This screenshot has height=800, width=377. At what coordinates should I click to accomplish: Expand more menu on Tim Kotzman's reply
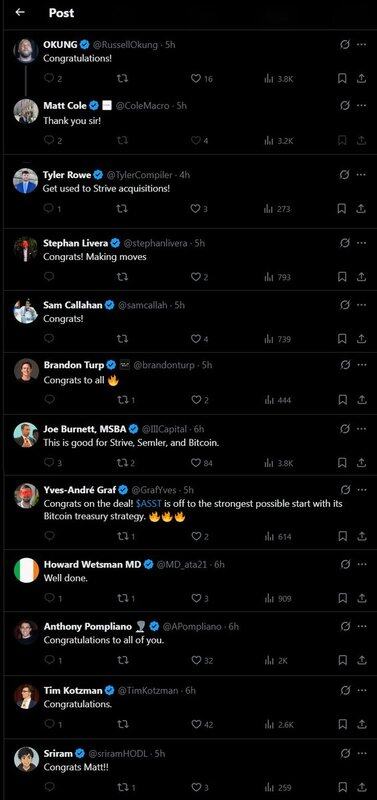(362, 690)
